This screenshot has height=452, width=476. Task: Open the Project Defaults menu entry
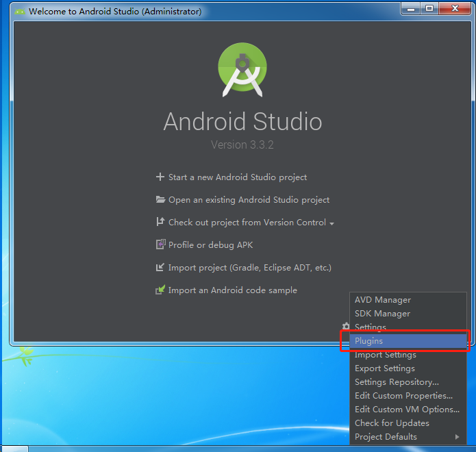tap(408, 436)
